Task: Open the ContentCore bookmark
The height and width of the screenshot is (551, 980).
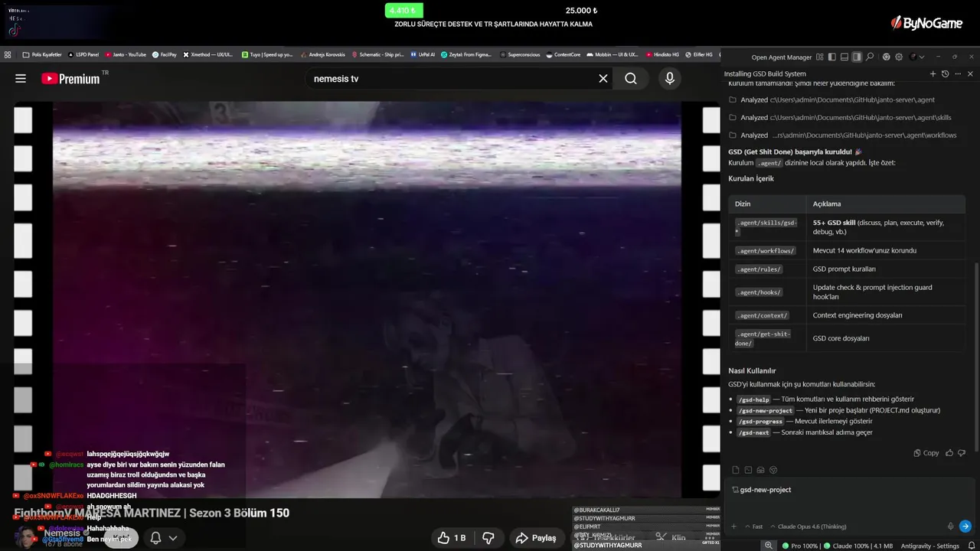Action: click(563, 55)
